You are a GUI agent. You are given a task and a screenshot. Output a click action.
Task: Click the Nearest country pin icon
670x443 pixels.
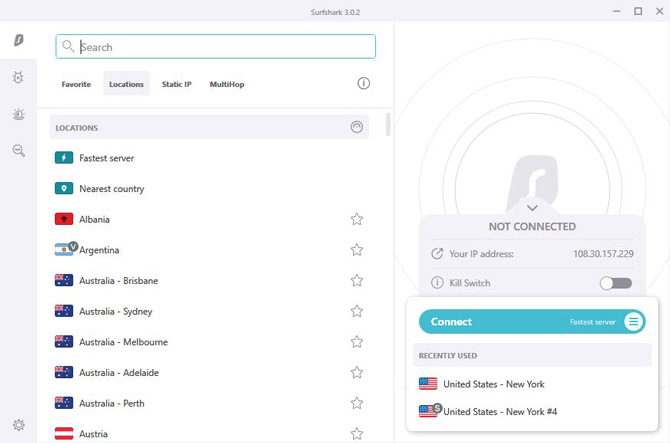[x=64, y=188]
